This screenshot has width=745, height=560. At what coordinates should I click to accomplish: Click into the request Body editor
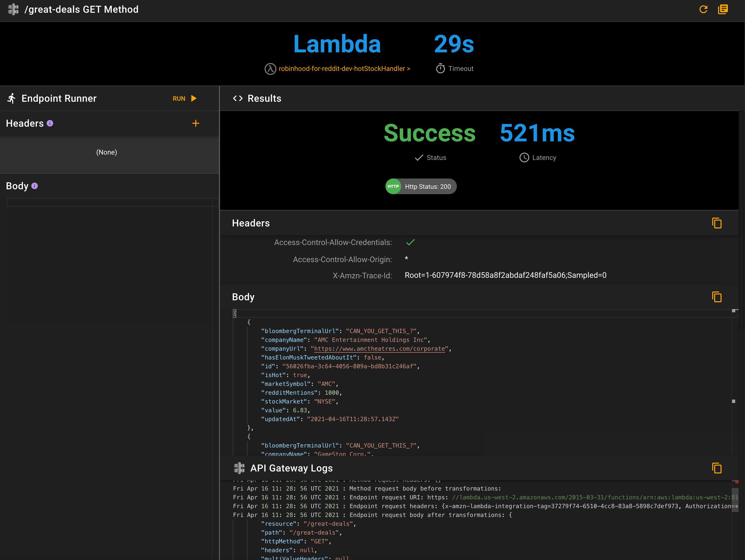(x=110, y=261)
